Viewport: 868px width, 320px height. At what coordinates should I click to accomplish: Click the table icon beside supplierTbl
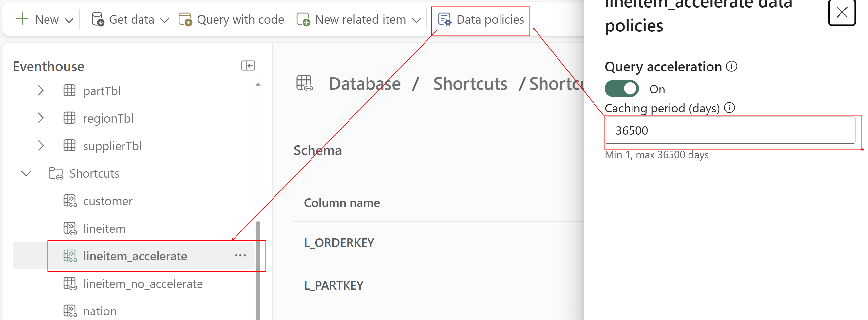coord(69,146)
